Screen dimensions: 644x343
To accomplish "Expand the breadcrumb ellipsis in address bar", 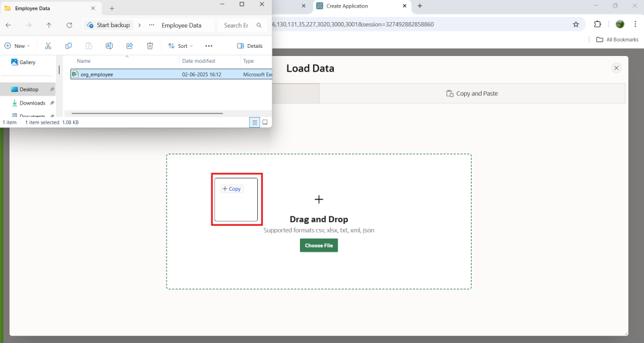I will pos(152,25).
